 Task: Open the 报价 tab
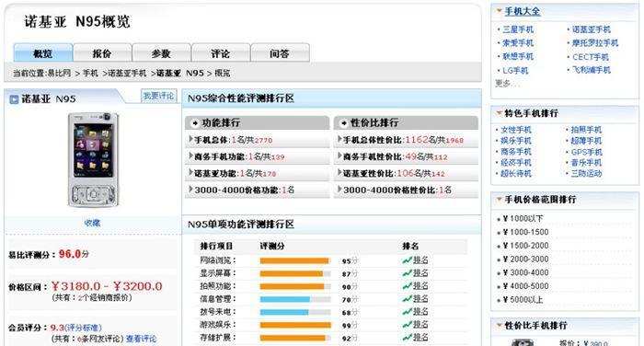pos(102,53)
